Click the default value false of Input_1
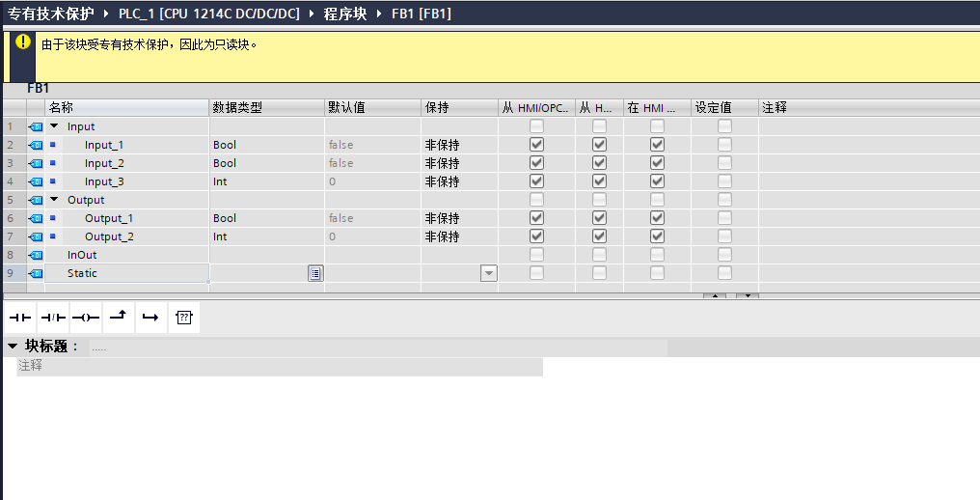This screenshot has width=980, height=500. pos(341,145)
